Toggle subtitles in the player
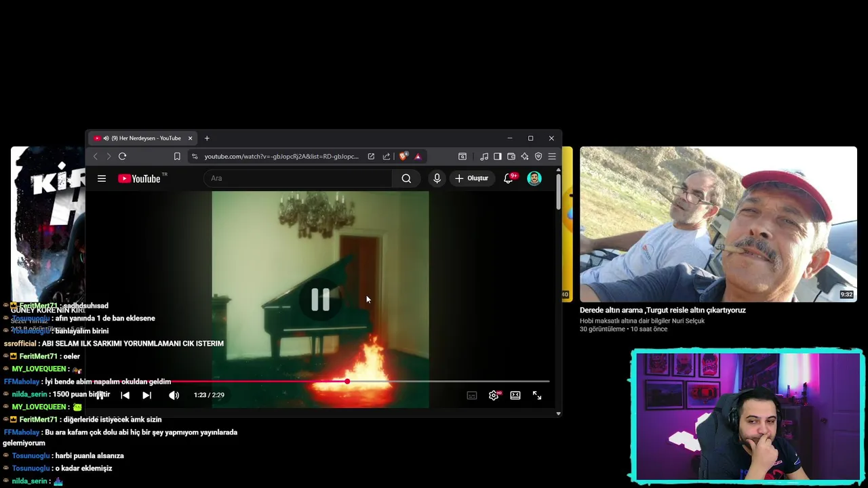 point(472,395)
